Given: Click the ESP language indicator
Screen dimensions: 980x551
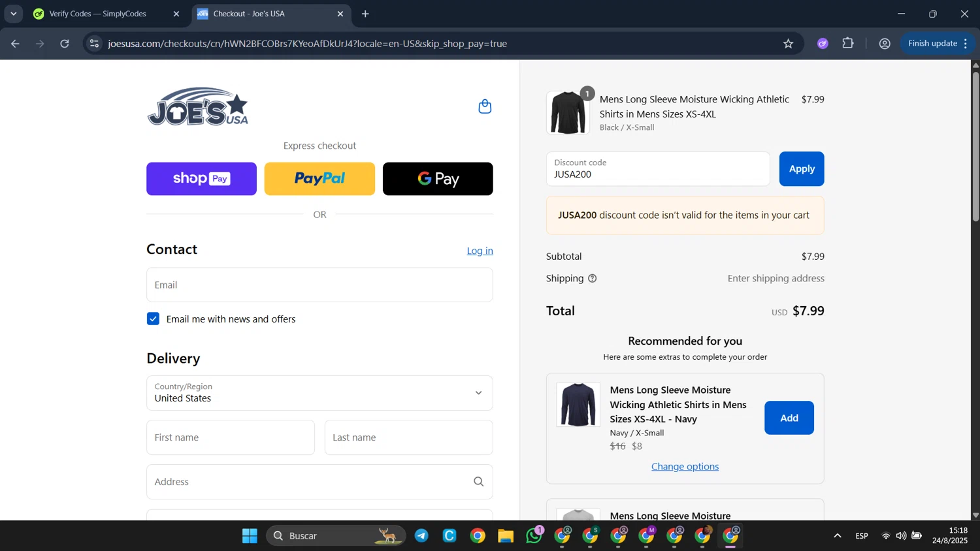Looking at the screenshot, I should [x=862, y=536].
